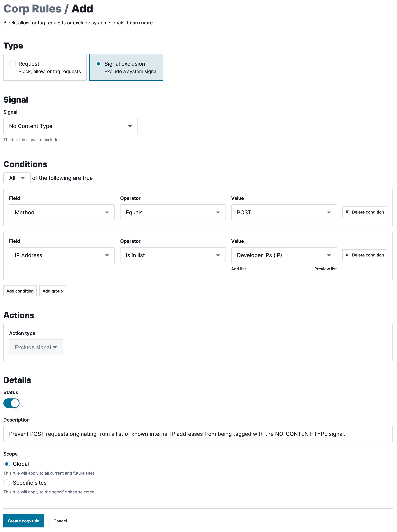Viewport: 397px width, 532px height.
Task: Select the Signal exclusion rule type
Action: tap(98, 64)
